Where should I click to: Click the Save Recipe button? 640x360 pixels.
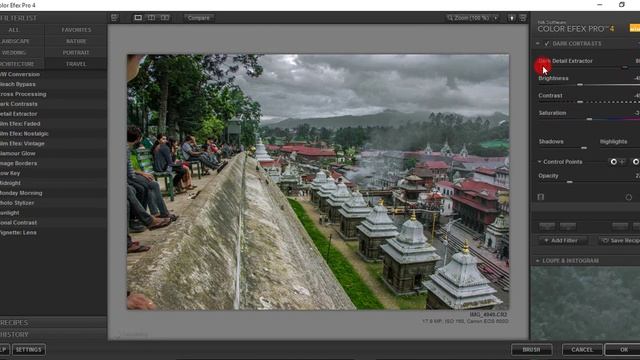[620, 241]
